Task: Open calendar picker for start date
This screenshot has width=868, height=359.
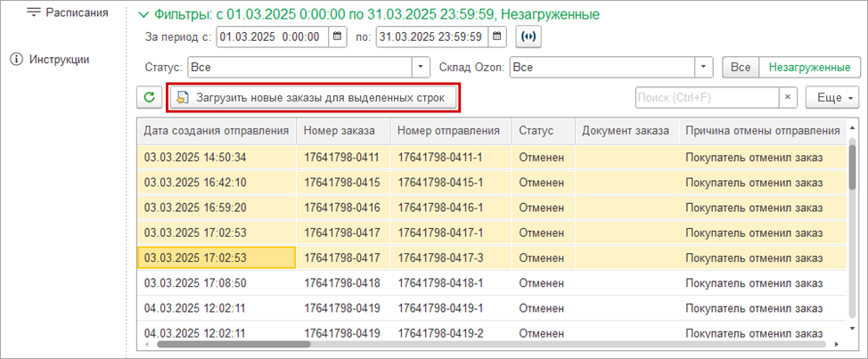Action: pyautogui.click(x=338, y=37)
